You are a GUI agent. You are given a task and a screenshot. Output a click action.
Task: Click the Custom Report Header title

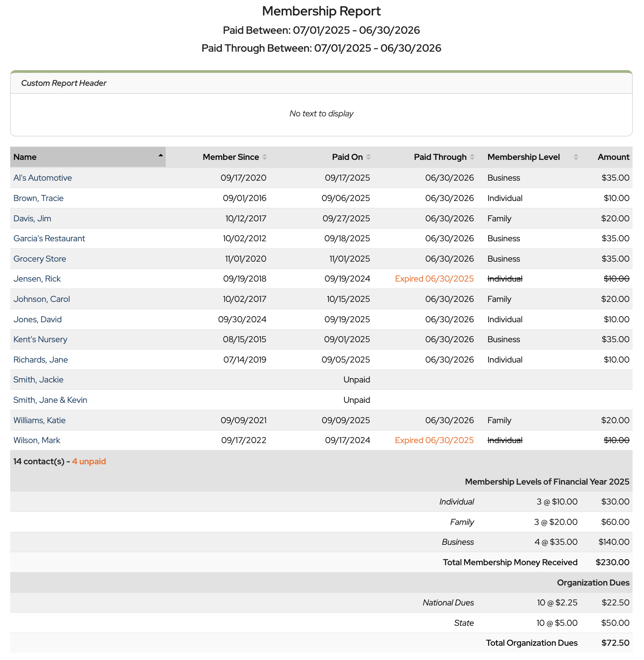(64, 83)
